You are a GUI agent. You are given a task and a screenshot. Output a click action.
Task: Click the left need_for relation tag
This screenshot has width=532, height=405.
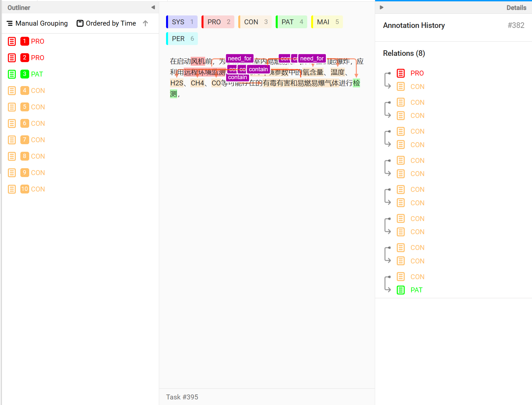pyautogui.click(x=240, y=58)
